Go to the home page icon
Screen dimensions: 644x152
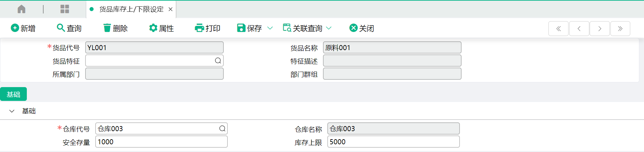click(21, 9)
